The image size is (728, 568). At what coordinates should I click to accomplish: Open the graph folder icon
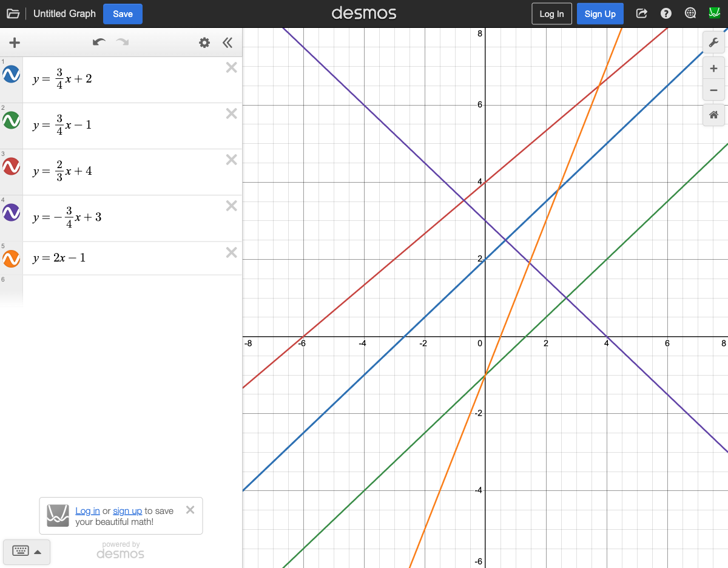click(x=13, y=13)
